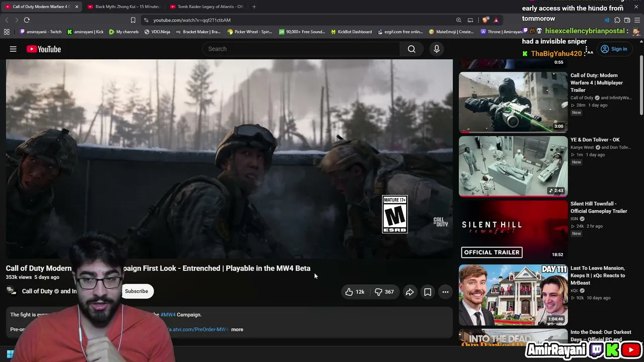Open the PreOrder-MW4 link in description
The image size is (644, 362).
tap(198, 329)
